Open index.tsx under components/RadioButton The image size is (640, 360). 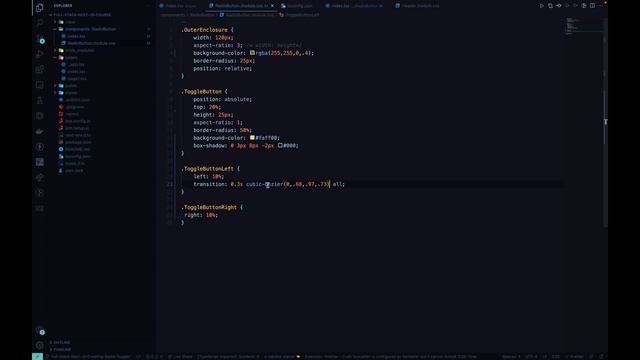76,36
